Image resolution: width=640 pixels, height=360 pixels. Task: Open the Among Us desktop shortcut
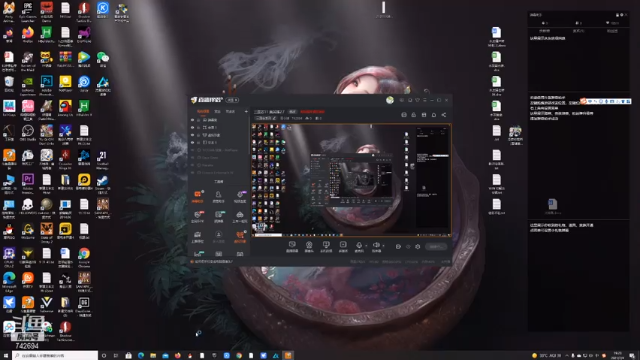65,109
